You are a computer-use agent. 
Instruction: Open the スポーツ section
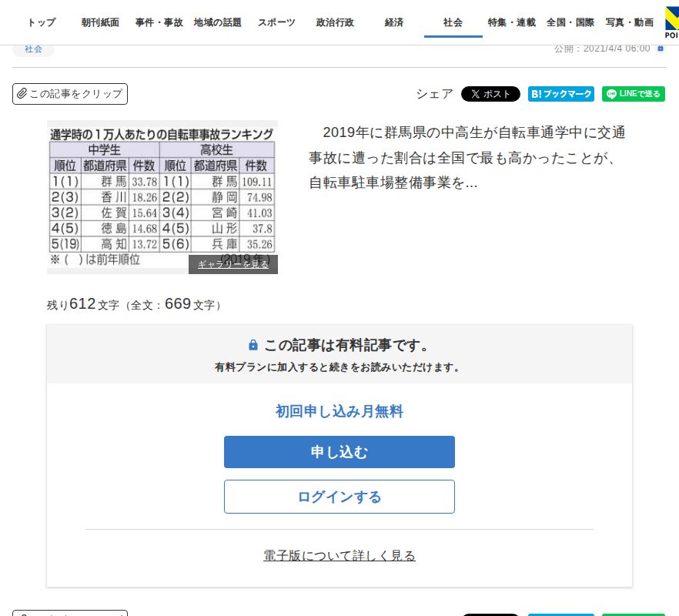(x=276, y=22)
